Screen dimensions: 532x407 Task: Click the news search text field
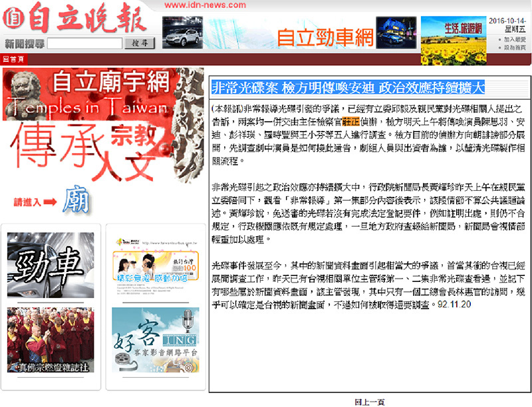pos(84,44)
